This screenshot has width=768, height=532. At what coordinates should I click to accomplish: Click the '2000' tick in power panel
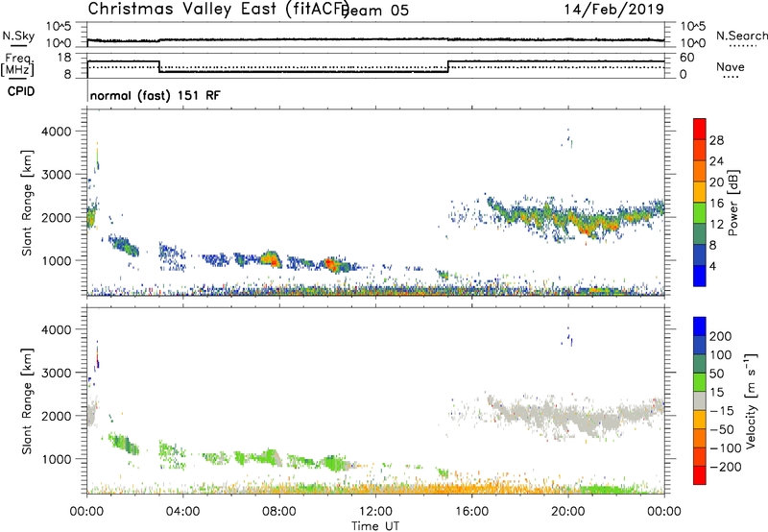[x=56, y=217]
